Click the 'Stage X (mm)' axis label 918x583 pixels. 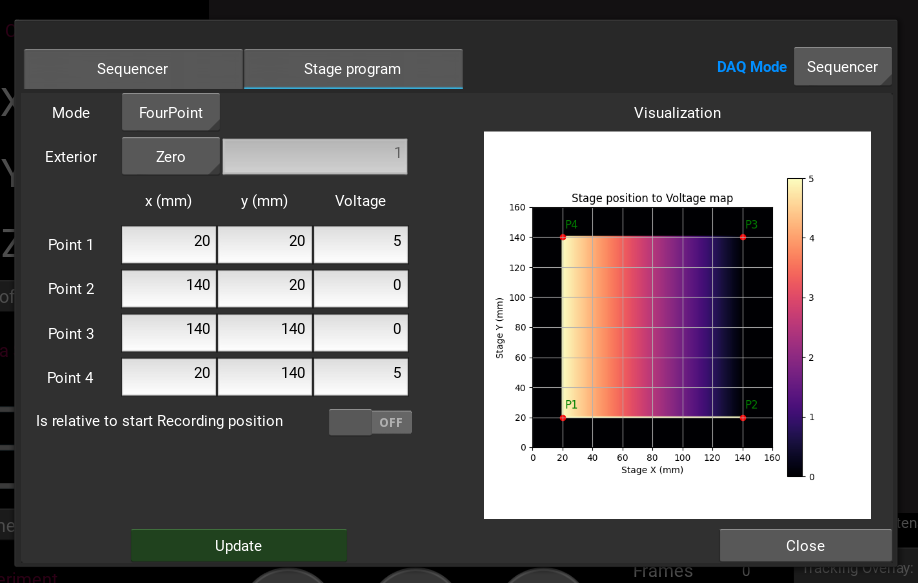(x=652, y=469)
